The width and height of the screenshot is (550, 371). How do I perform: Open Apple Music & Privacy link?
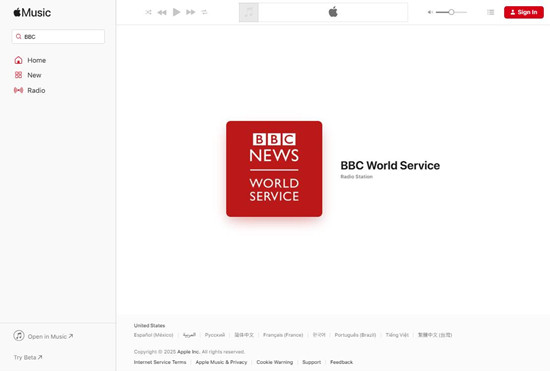tap(221, 362)
